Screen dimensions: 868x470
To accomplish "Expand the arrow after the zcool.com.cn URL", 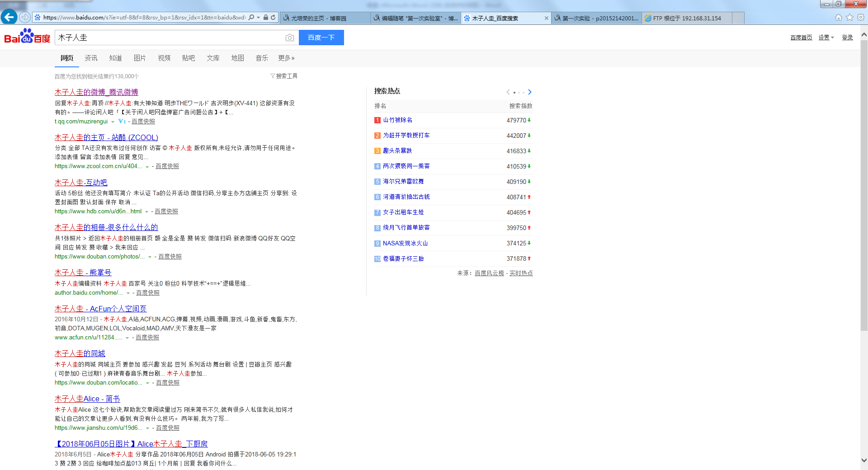I will click(147, 167).
